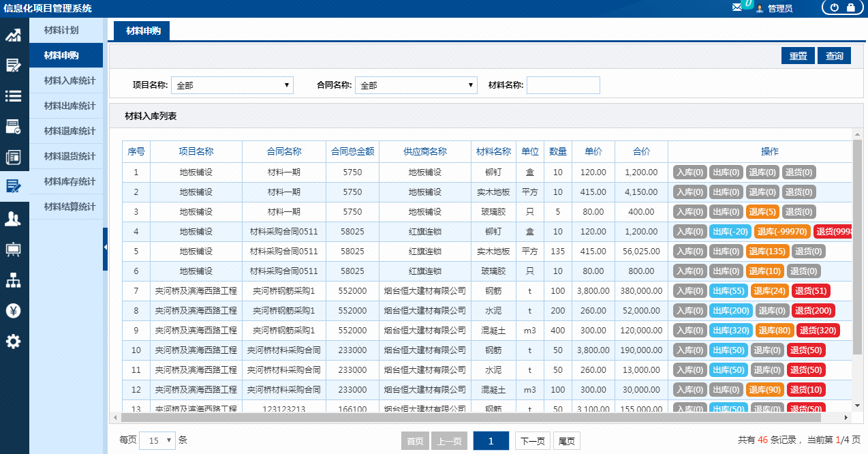Click the 重置 reset button
The image size is (868, 454).
point(797,55)
